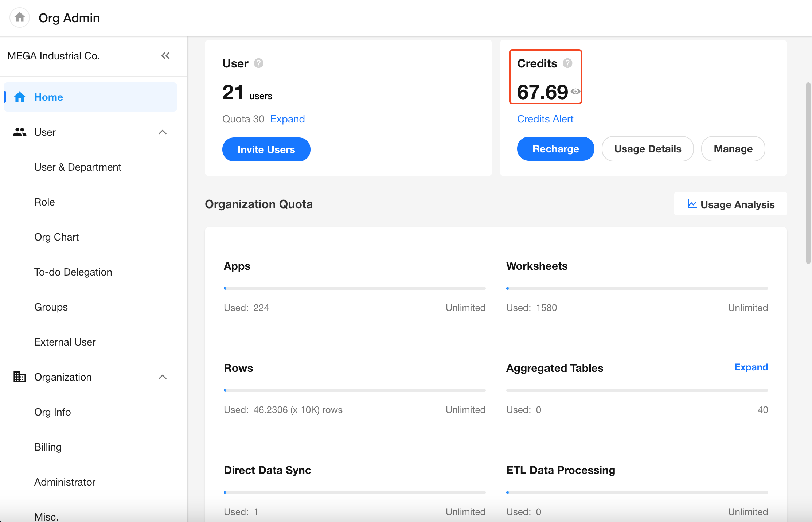Screen dimensions: 812x522
Task: Click the chart icon on Usage Analysis
Action: [692, 204]
